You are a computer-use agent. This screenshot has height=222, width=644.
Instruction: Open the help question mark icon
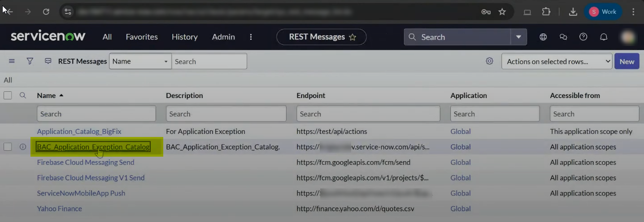pyautogui.click(x=583, y=37)
